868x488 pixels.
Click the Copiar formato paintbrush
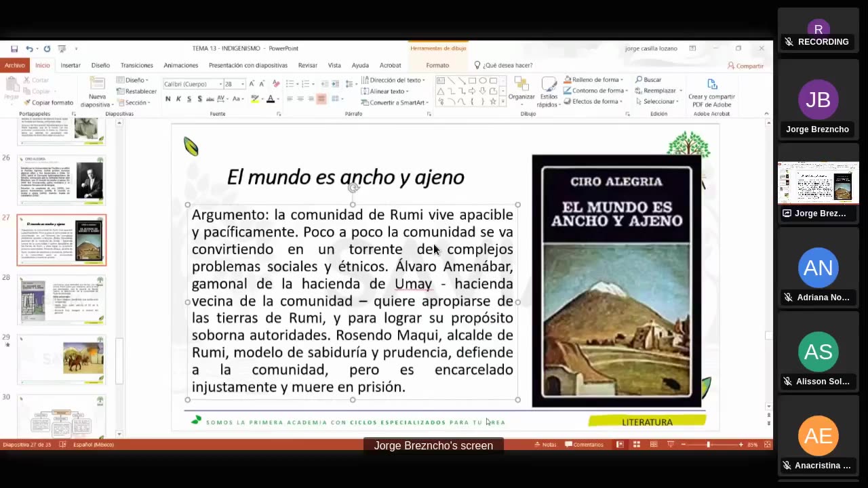(x=48, y=102)
